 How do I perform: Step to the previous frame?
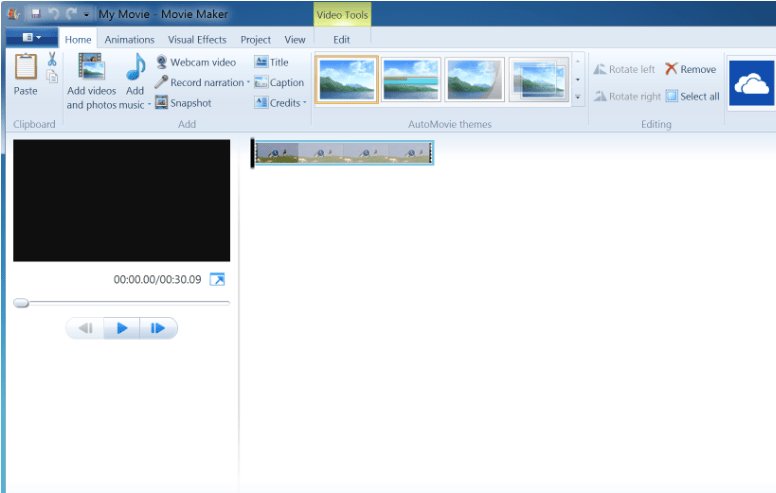85,328
